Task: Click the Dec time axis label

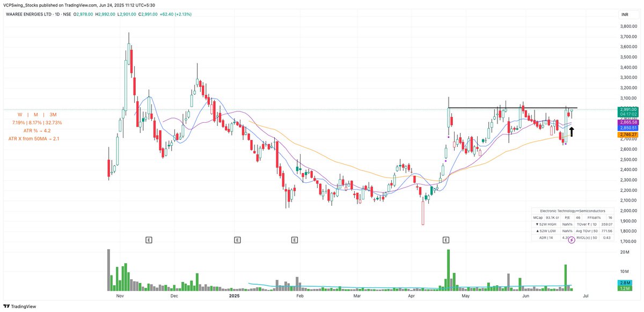Action: [174, 296]
